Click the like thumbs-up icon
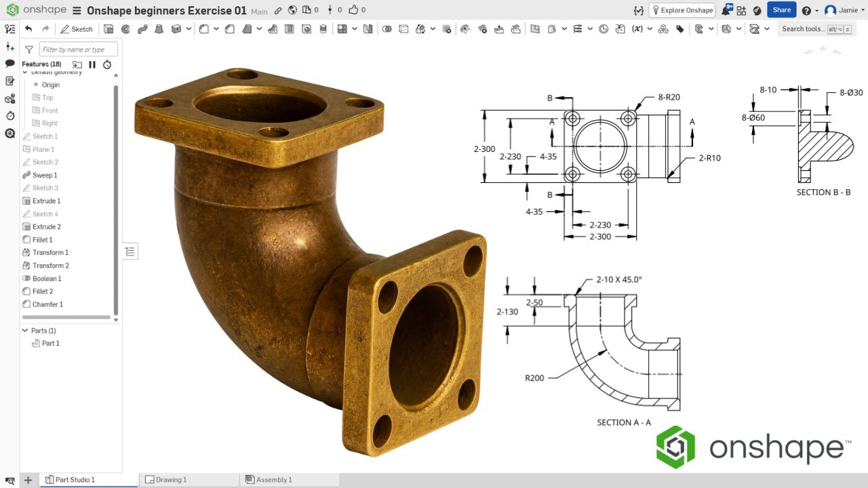The image size is (868, 488). (x=353, y=10)
